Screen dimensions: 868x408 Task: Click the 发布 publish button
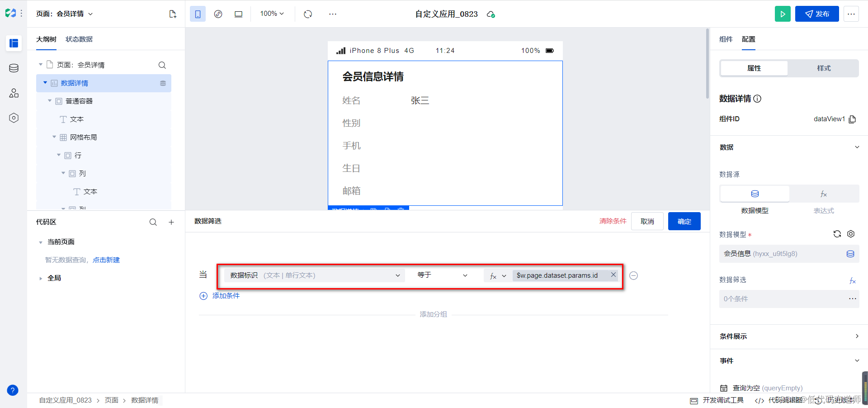817,14
